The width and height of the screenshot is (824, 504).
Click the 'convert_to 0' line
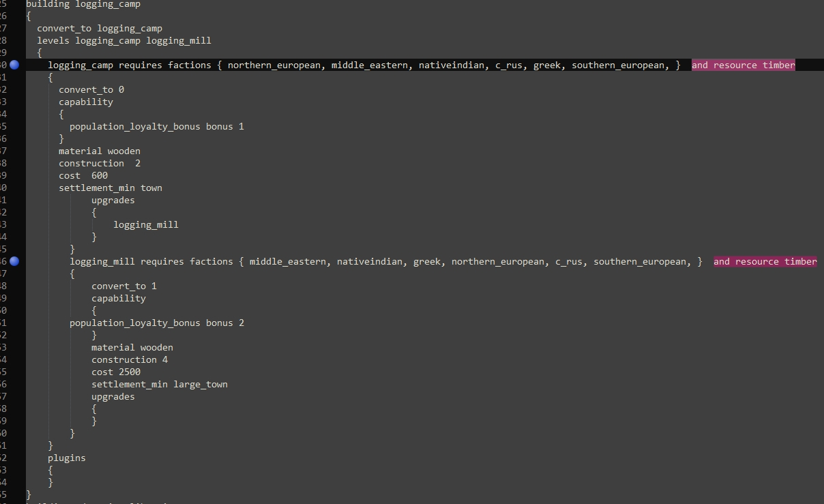pos(91,90)
